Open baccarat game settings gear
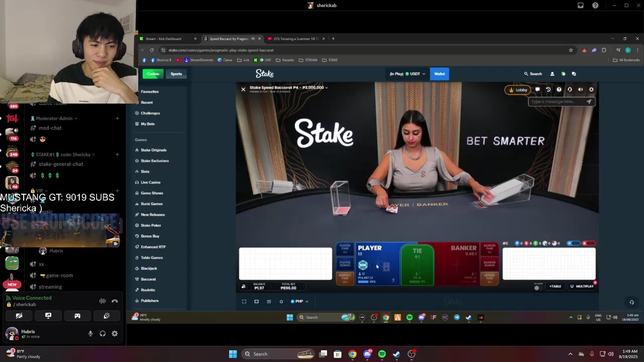Viewport: 644px width, 362px height. [x=591, y=89]
